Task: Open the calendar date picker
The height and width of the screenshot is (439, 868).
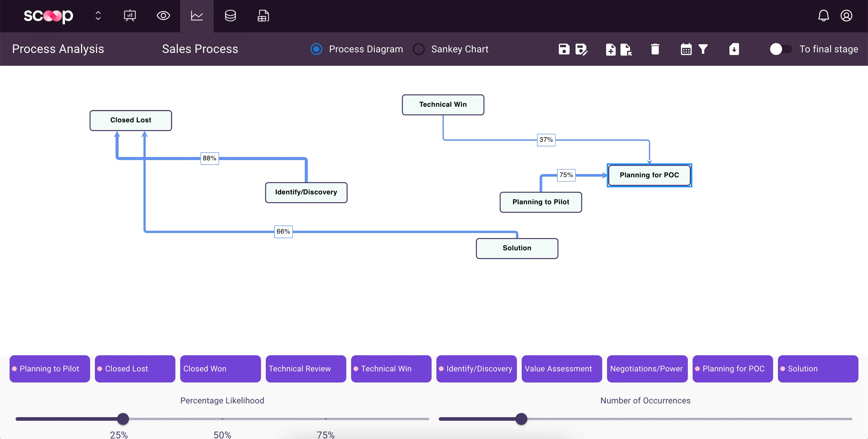Action: point(686,49)
